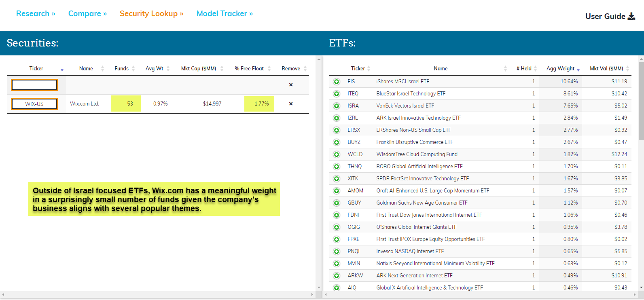Open the Research menu

click(36, 13)
